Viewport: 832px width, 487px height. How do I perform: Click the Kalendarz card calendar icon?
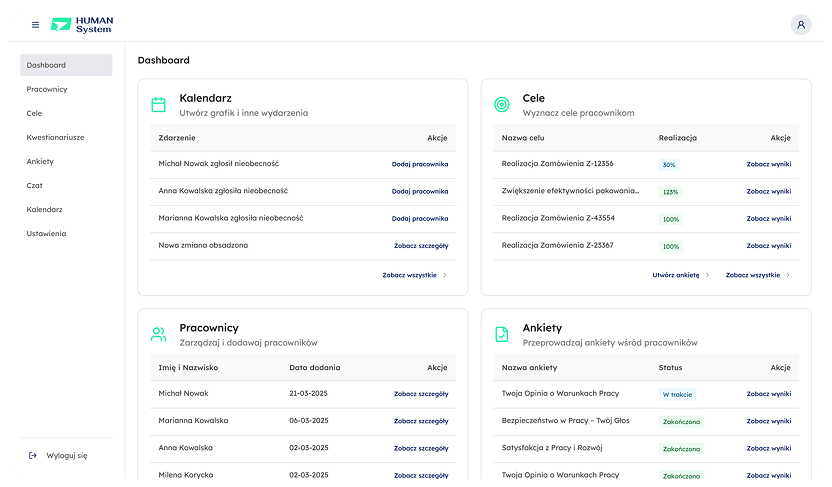(x=159, y=105)
